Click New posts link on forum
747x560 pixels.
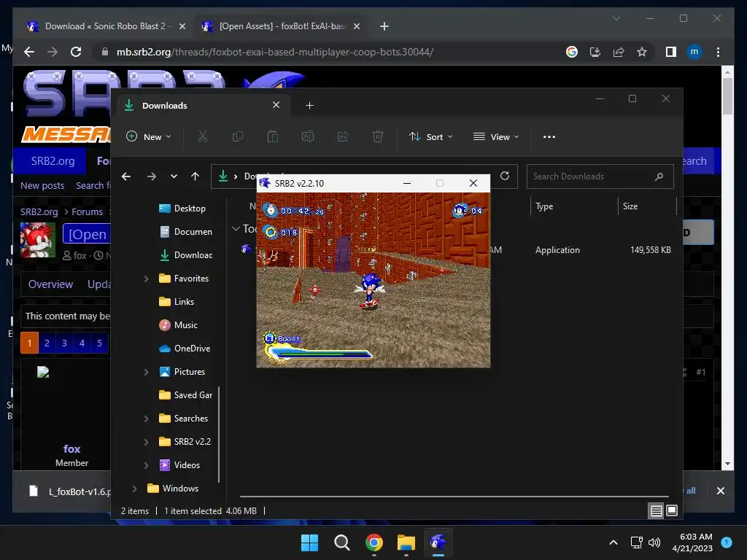[x=42, y=186]
